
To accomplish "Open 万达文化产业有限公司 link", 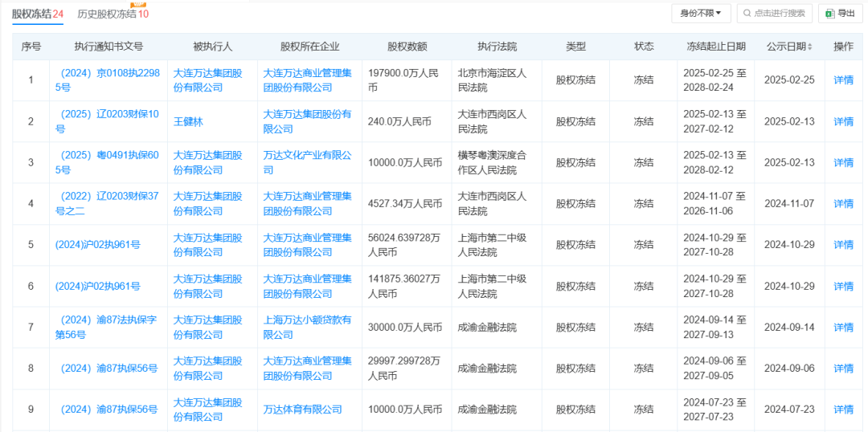I will [307, 163].
